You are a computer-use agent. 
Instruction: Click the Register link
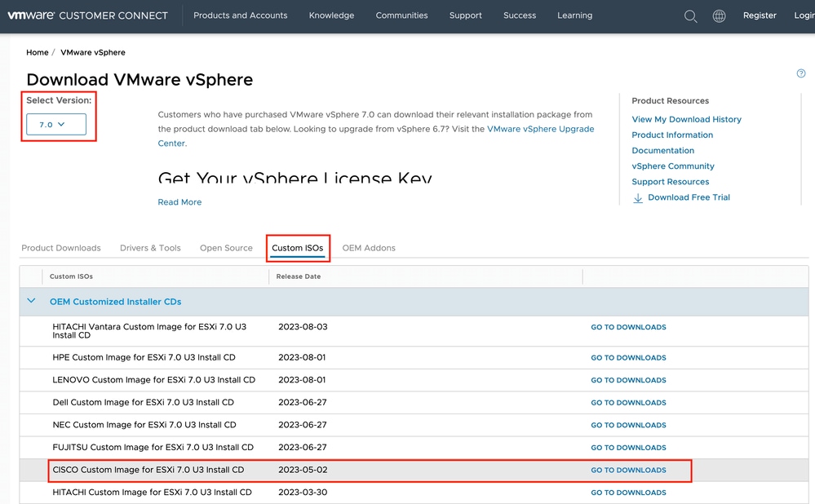(760, 15)
